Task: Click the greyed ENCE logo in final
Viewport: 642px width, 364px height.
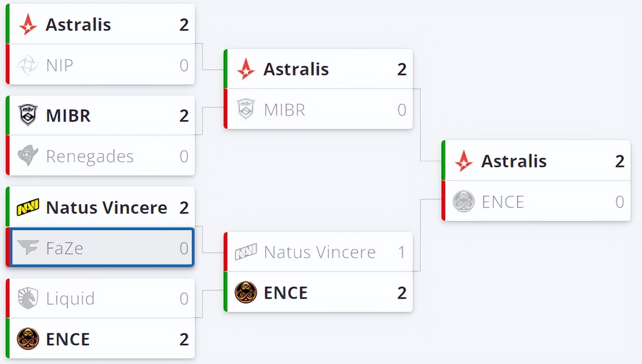Action: click(x=463, y=201)
